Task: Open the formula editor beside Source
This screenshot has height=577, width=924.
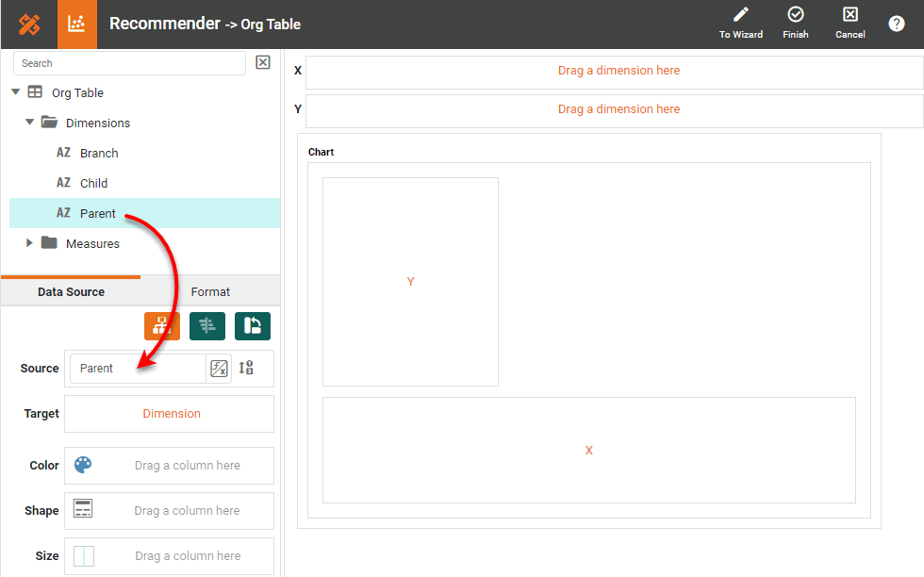Action: 219,369
